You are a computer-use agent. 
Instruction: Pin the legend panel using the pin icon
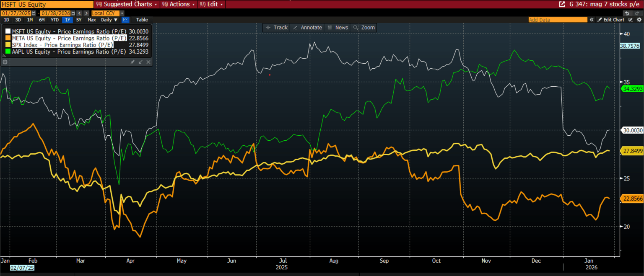[x=133, y=62]
